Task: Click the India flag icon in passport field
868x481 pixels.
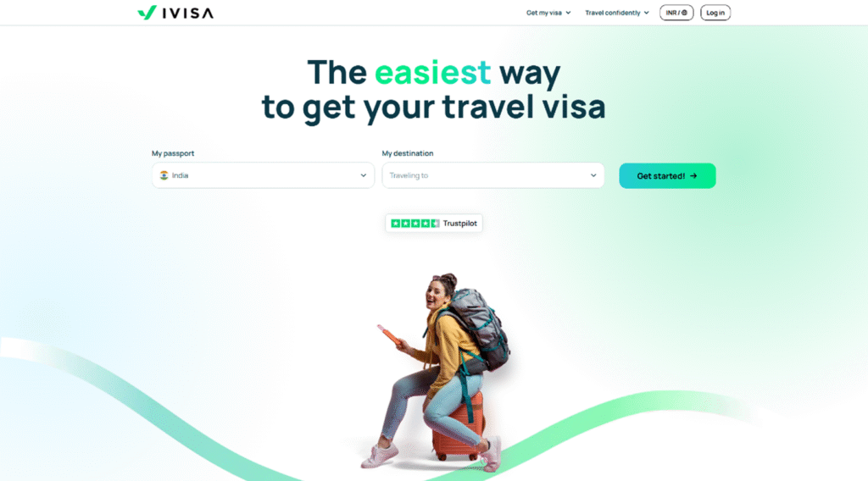Action: 164,175
